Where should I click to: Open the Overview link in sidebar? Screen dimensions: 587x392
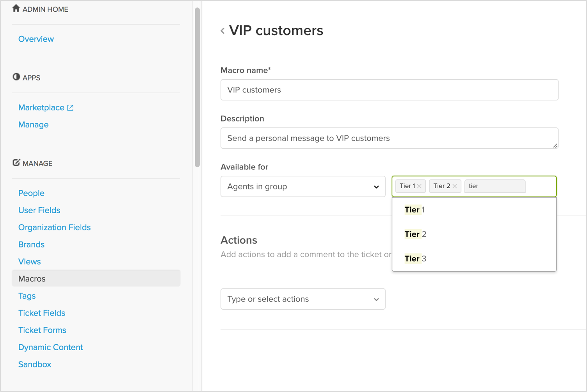coord(36,39)
